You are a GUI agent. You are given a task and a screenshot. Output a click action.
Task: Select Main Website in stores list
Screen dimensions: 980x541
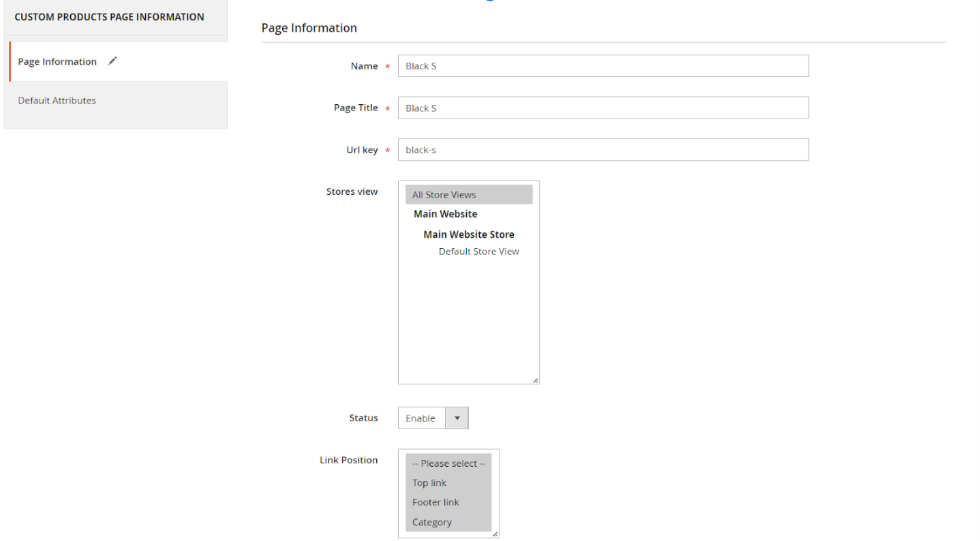point(446,214)
